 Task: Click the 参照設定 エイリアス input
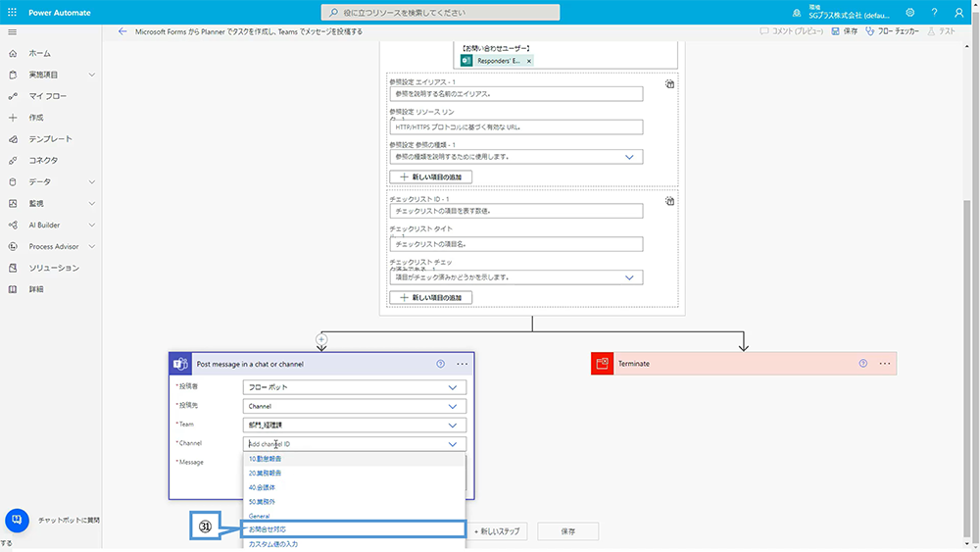click(x=516, y=94)
